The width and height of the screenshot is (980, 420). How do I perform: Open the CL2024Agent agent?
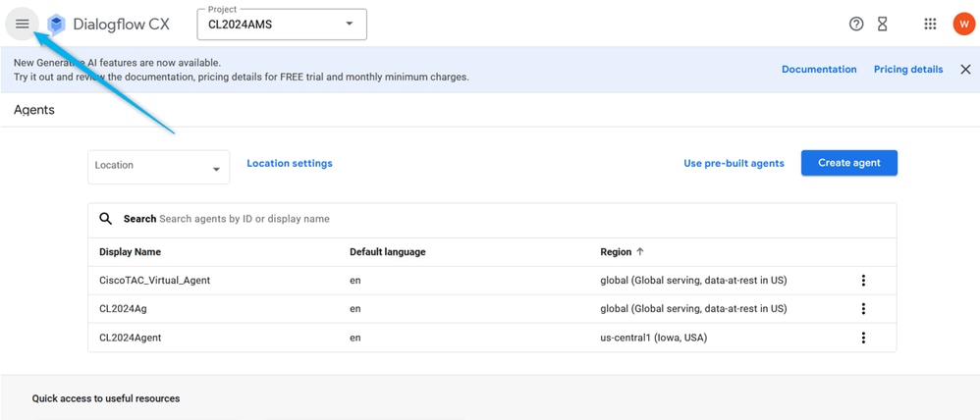pyautogui.click(x=130, y=338)
